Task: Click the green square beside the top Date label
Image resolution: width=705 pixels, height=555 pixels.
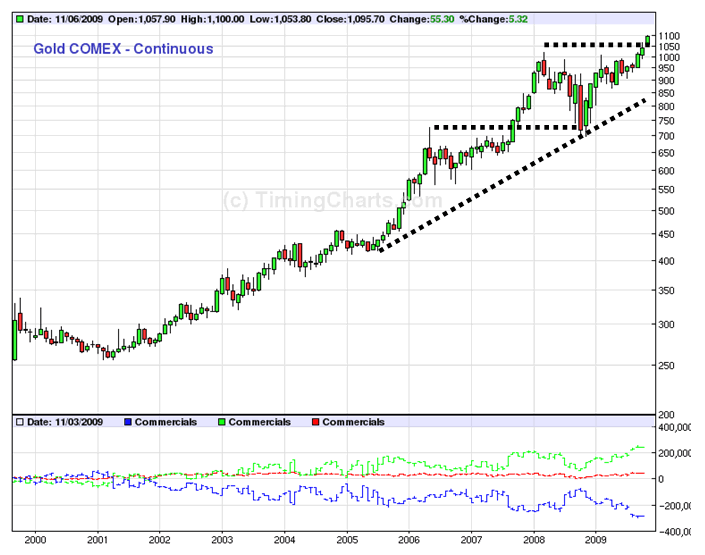Action: point(19,19)
